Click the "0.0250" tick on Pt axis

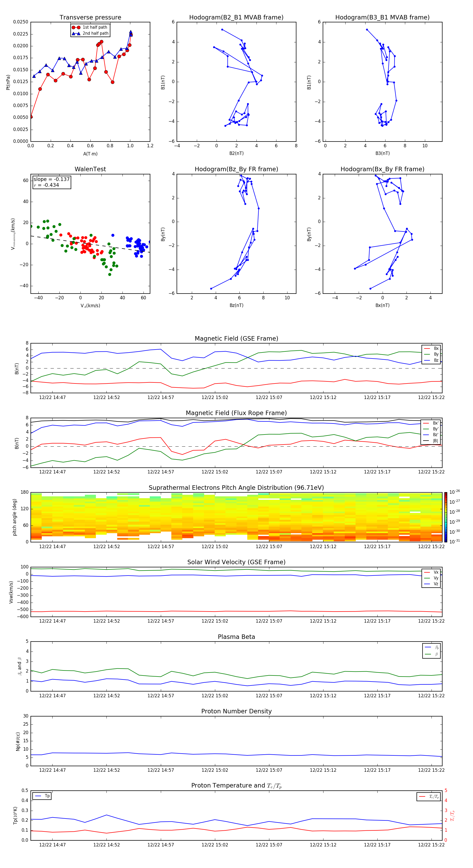tap(20, 22)
